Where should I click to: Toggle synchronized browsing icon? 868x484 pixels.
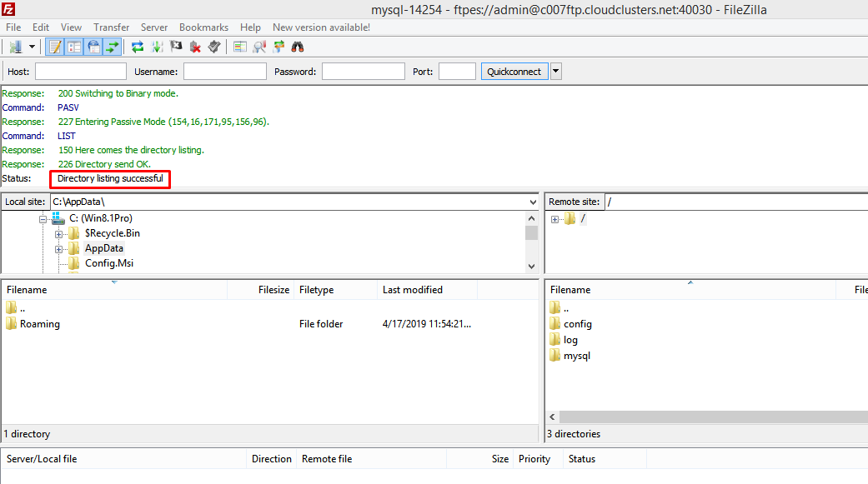pyautogui.click(x=278, y=47)
